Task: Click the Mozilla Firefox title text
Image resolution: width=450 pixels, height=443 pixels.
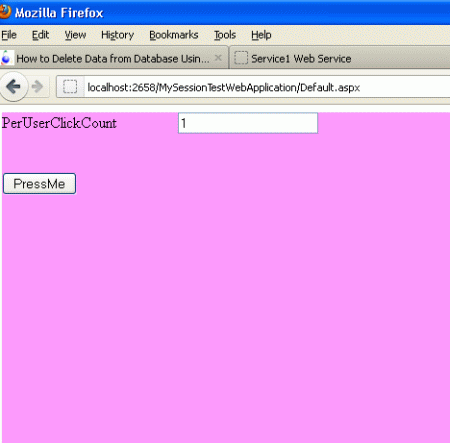Action: pyautogui.click(x=59, y=13)
